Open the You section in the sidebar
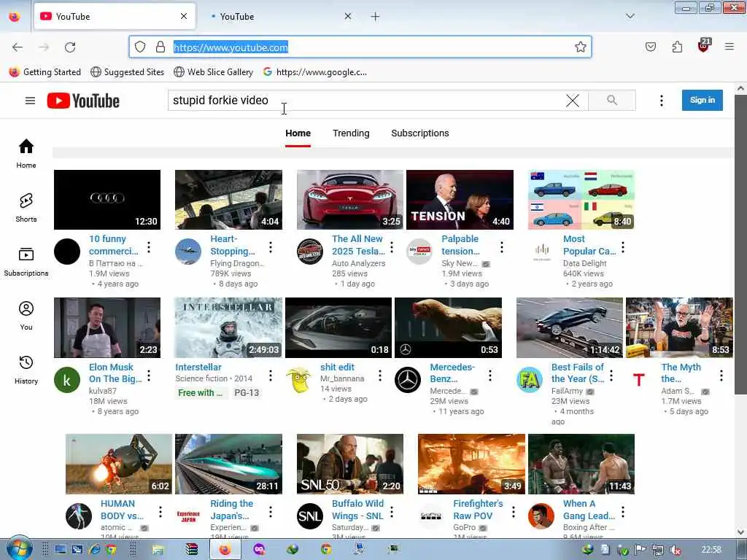747x560 pixels. click(x=26, y=316)
